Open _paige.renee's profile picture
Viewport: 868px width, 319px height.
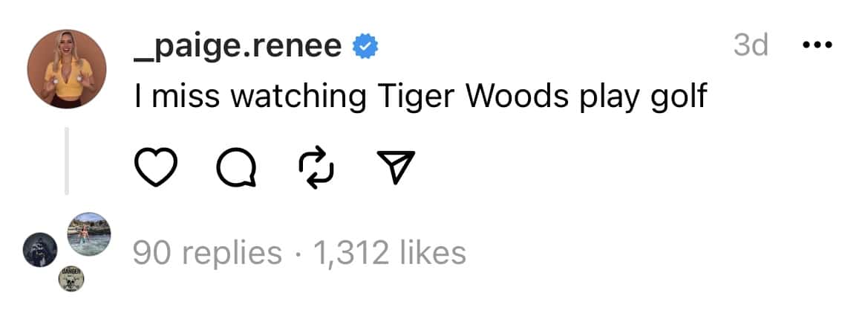(x=68, y=69)
